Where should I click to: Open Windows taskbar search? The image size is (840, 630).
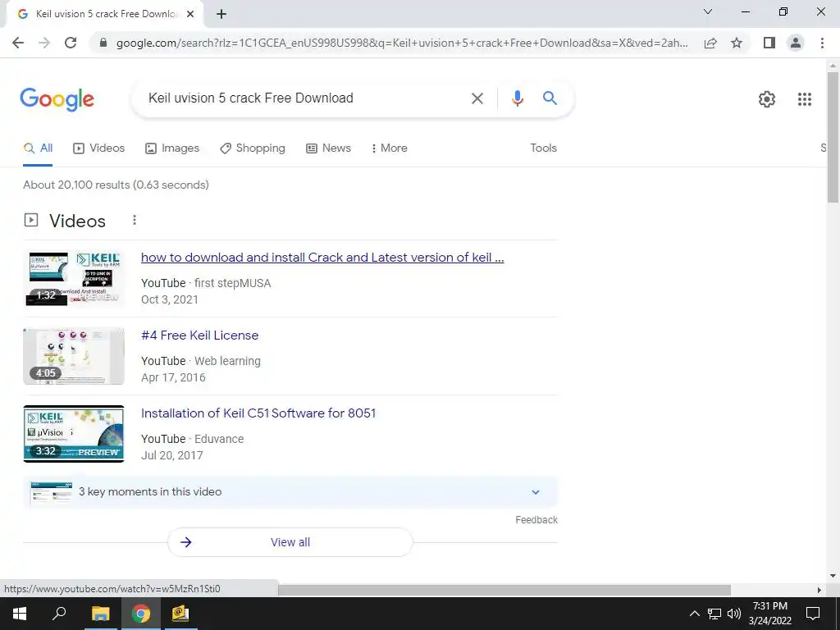pyautogui.click(x=59, y=614)
